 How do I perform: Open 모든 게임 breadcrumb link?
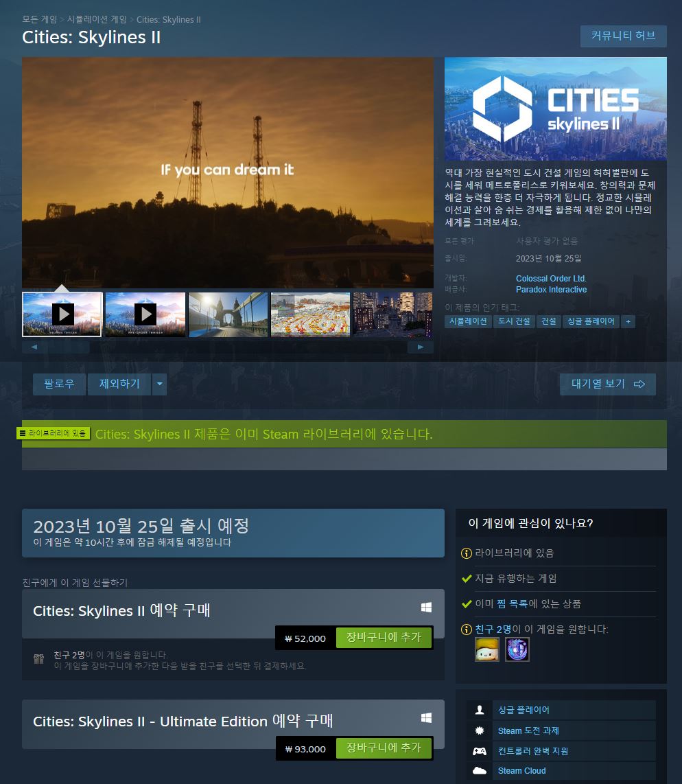(x=40, y=20)
